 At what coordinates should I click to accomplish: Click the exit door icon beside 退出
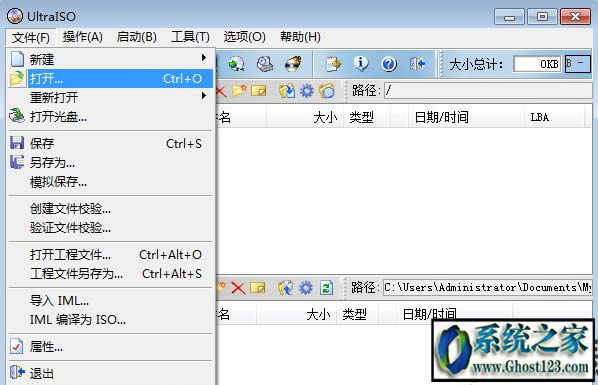click(17, 372)
